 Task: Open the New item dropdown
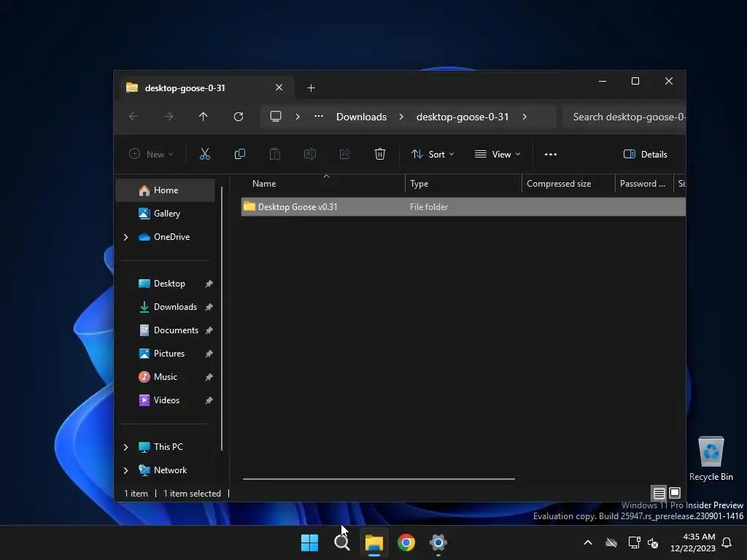click(151, 155)
